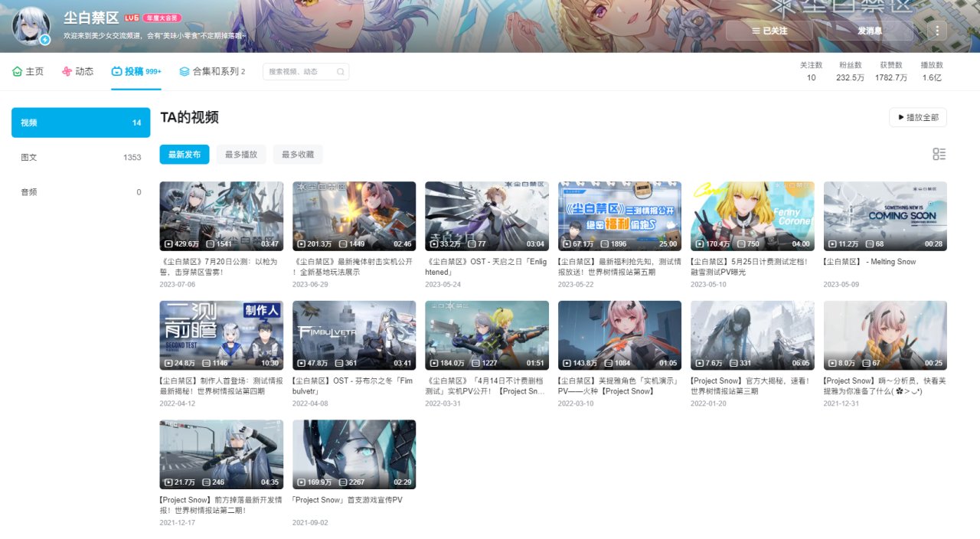Click the 发消息 button
Image resolution: width=980 pixels, height=539 pixels.
[x=870, y=31]
